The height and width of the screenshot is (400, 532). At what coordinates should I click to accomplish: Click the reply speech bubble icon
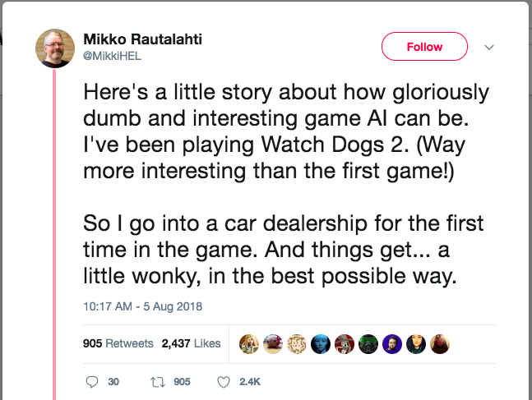click(x=91, y=382)
